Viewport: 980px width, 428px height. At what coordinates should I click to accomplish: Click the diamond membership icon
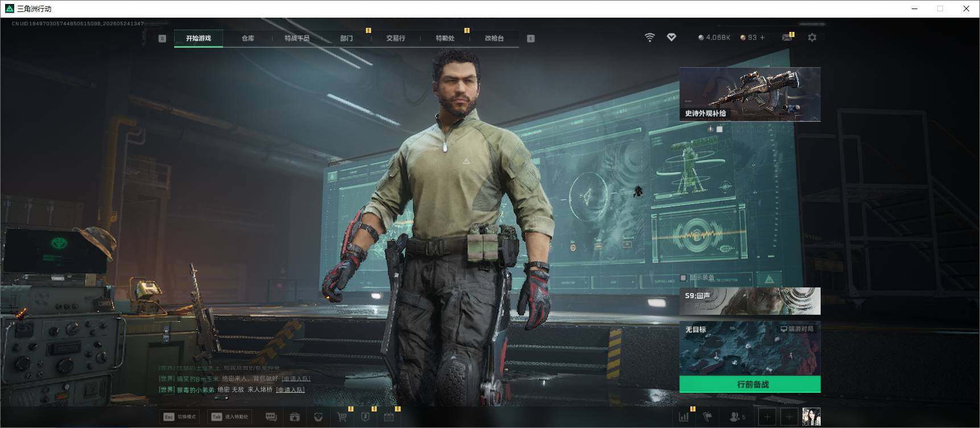(x=672, y=38)
